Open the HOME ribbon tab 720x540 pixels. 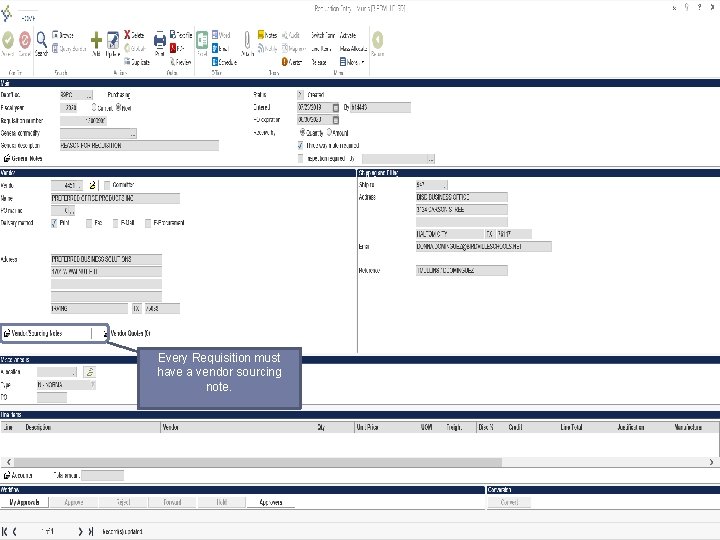(x=28, y=18)
